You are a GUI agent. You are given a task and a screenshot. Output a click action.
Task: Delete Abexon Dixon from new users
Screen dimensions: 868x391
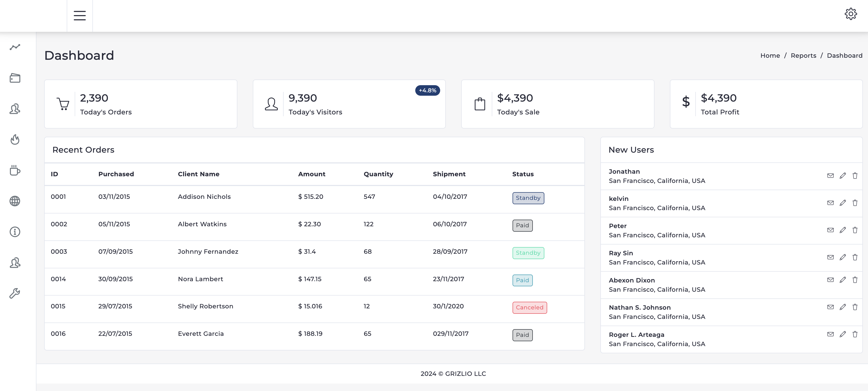[855, 280]
